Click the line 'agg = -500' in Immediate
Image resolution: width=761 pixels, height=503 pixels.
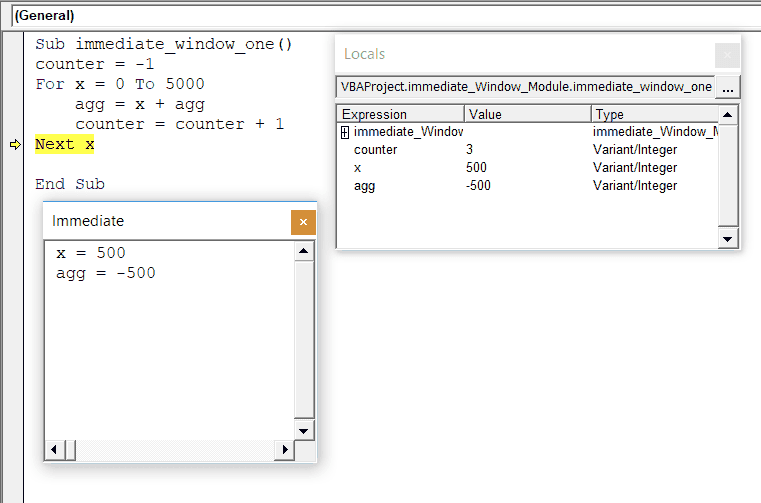click(106, 273)
